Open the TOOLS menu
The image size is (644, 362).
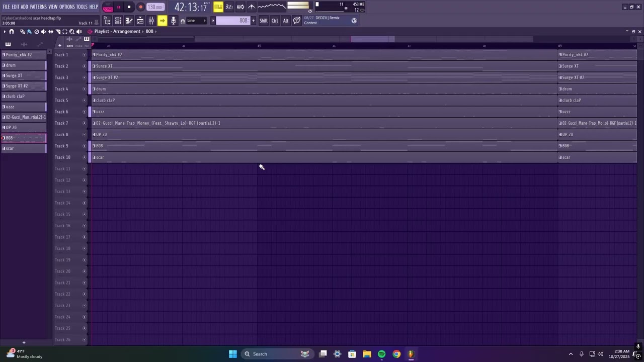82,7
